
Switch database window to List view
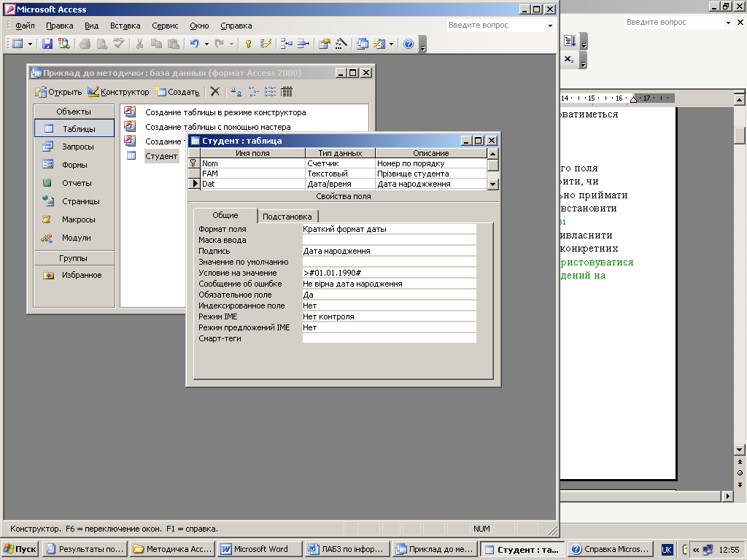270,92
